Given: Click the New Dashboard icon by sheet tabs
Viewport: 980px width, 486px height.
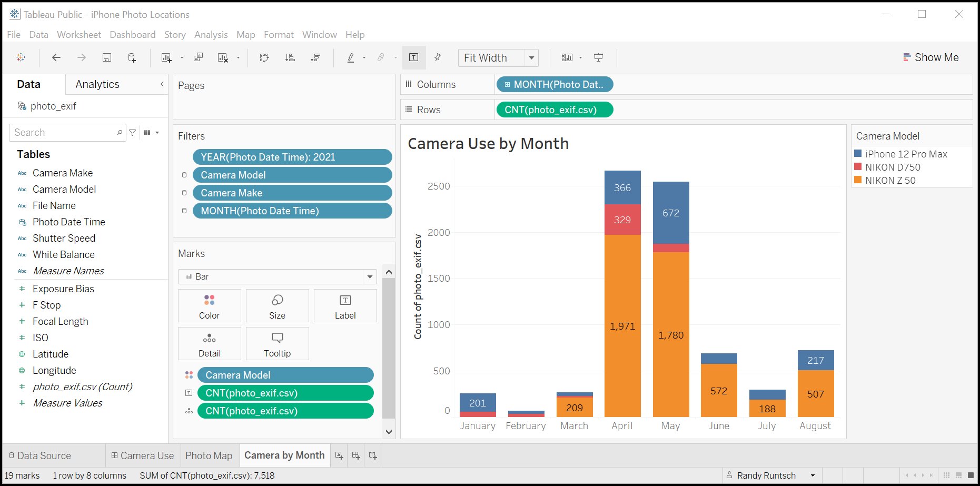Looking at the screenshot, I should pyautogui.click(x=356, y=455).
